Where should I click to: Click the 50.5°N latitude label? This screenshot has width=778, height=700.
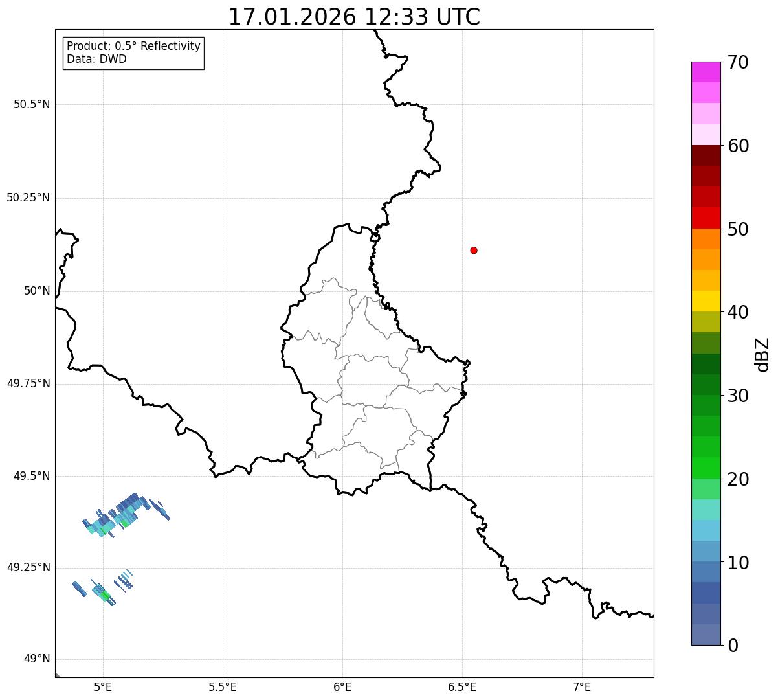[x=32, y=104]
